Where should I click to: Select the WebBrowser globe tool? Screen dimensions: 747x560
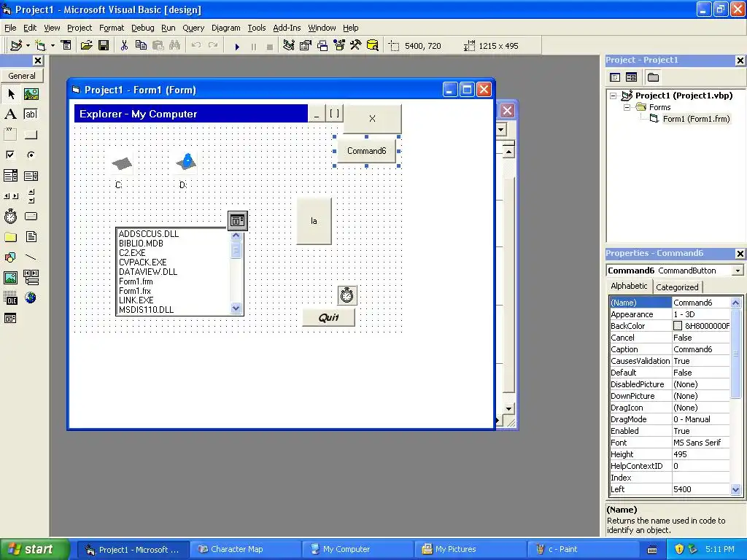(x=31, y=298)
